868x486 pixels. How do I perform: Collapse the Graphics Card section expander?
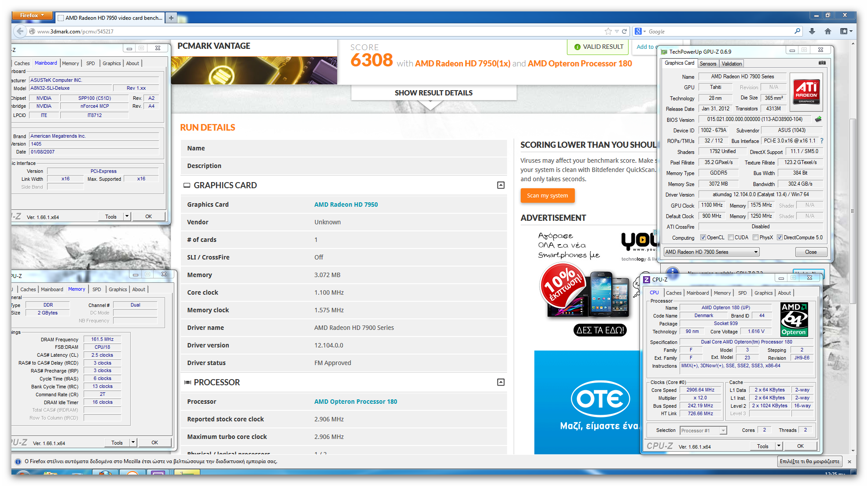[501, 185]
